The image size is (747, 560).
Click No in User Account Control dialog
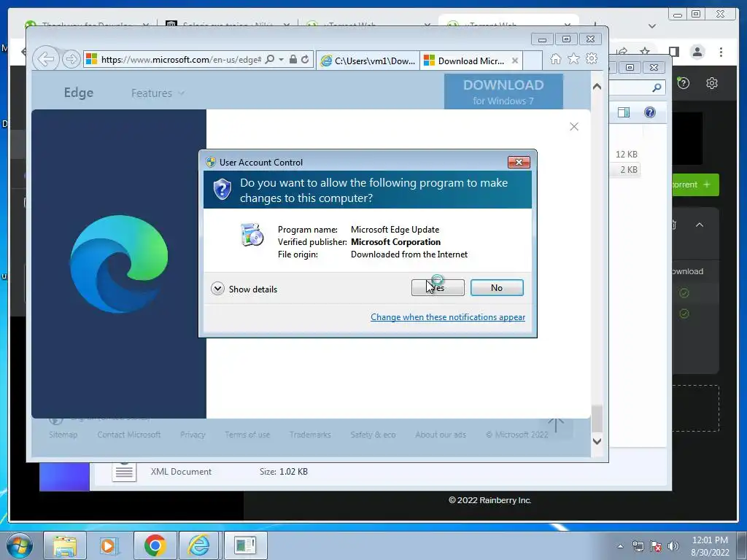(497, 287)
